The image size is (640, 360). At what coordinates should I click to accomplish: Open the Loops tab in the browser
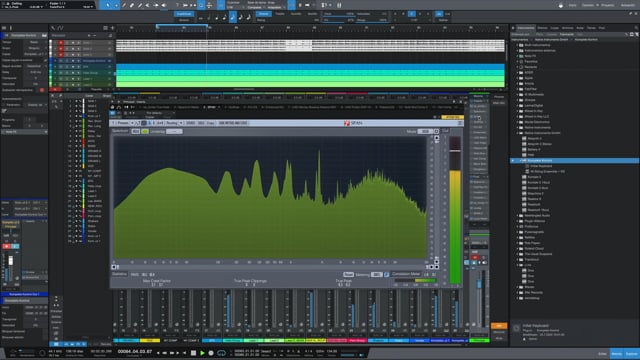coord(555,28)
